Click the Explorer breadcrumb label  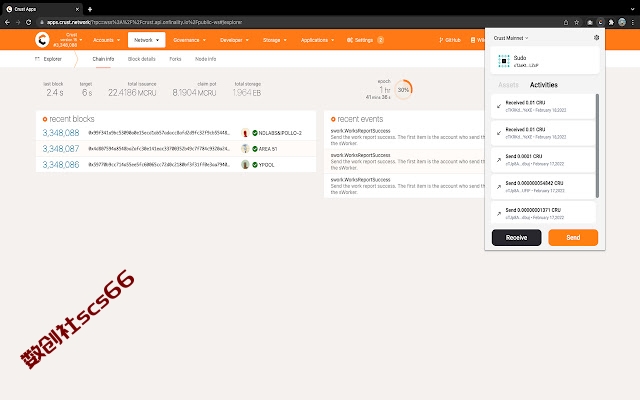coord(53,59)
